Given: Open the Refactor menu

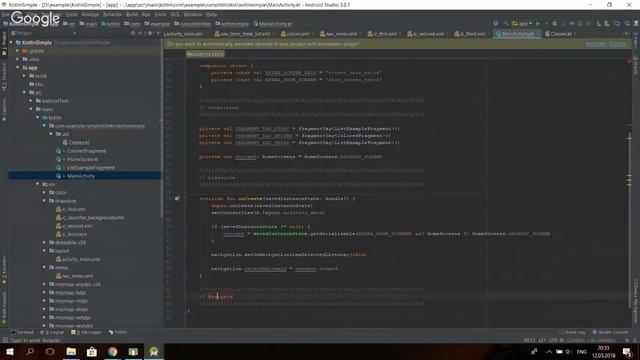Looking at the screenshot, I should [x=112, y=14].
